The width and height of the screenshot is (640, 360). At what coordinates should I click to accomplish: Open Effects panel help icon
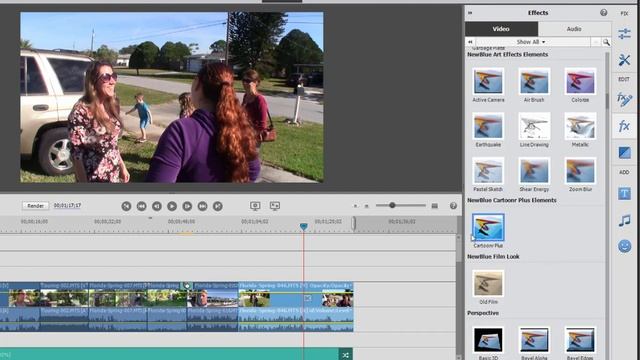coord(604,13)
